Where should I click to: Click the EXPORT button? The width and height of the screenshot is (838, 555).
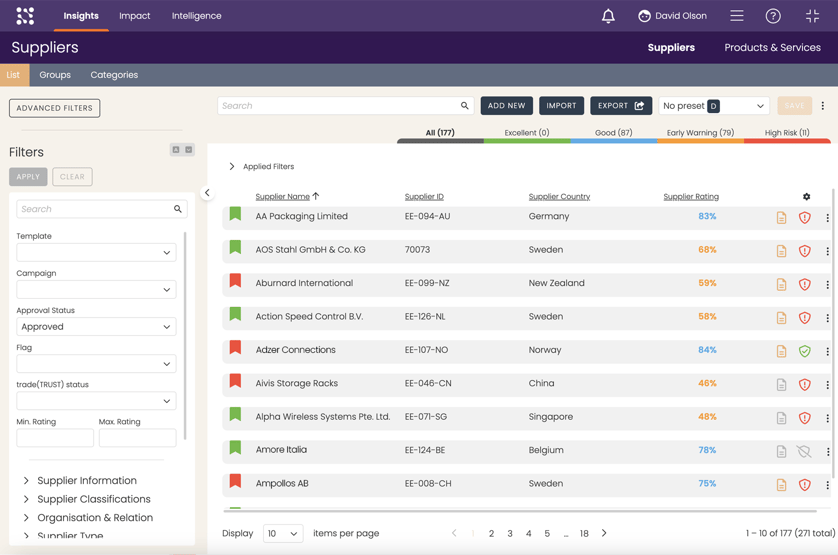[621, 106]
